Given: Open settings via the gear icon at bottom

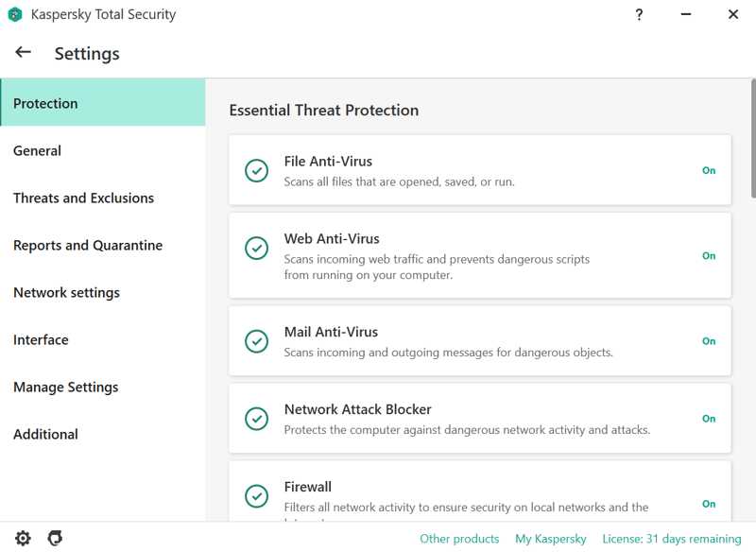Looking at the screenshot, I should click(x=23, y=538).
